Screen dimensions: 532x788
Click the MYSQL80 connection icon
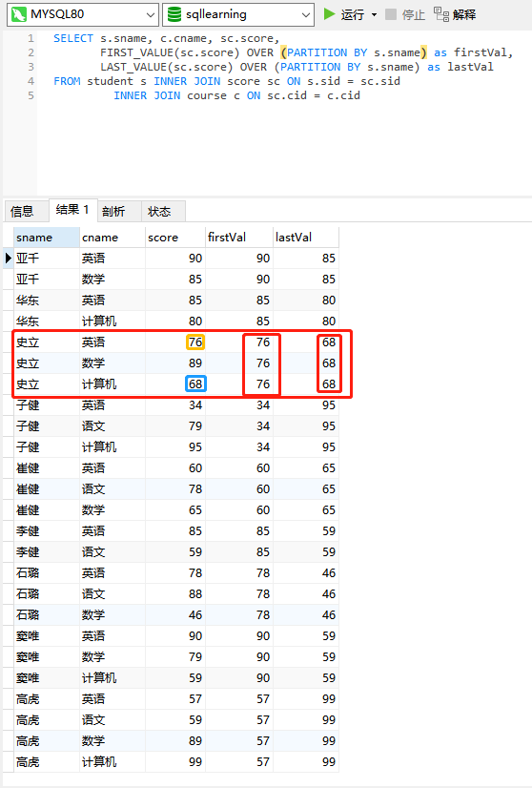tap(18, 14)
